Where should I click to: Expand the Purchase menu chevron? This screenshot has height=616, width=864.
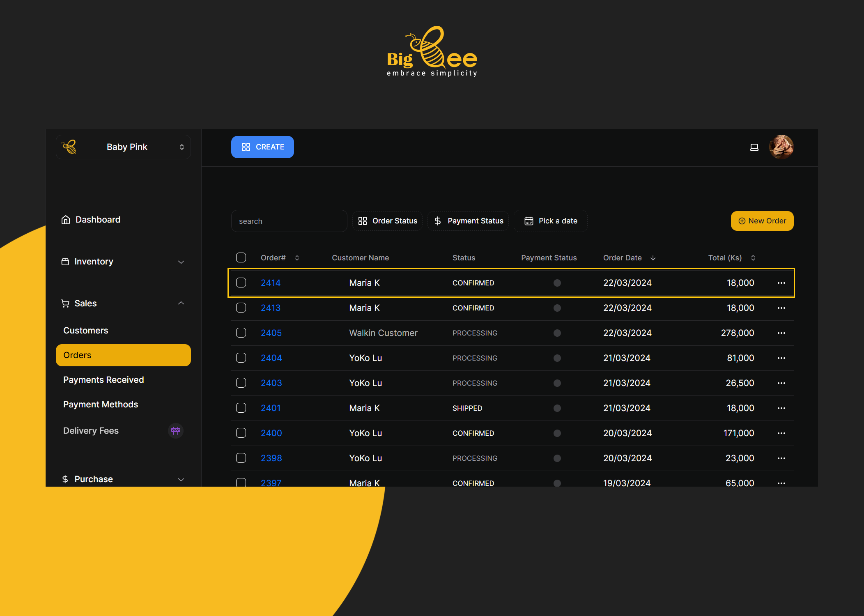tap(181, 480)
